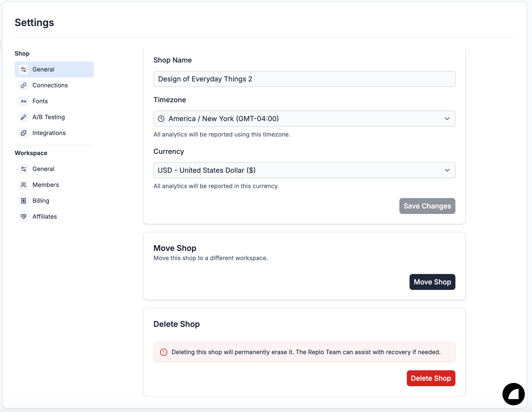532x412 pixels.
Task: Expand the Timezone chevron dropdown
Action: tap(447, 119)
